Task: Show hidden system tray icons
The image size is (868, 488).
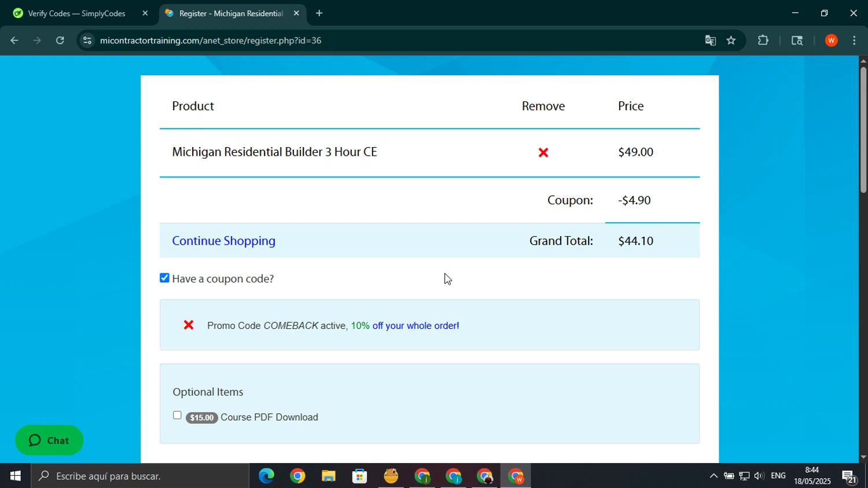Action: 713,476
